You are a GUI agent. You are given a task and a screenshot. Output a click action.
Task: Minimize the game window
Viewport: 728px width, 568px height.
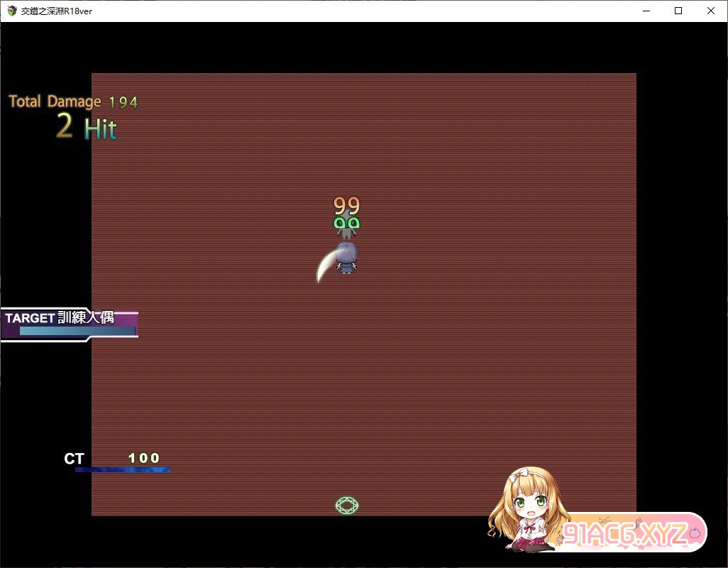646,11
